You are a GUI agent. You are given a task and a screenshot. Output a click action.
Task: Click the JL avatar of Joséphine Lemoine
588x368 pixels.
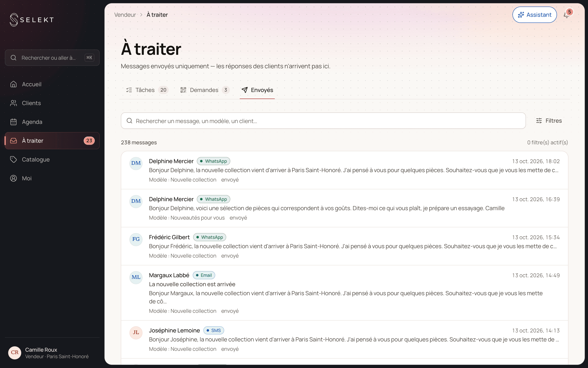(136, 332)
